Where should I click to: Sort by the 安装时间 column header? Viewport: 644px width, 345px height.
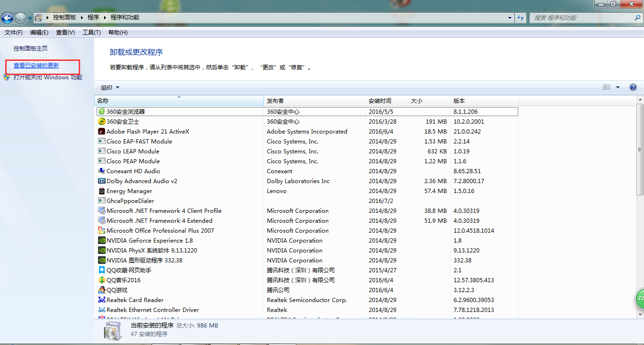(x=387, y=101)
